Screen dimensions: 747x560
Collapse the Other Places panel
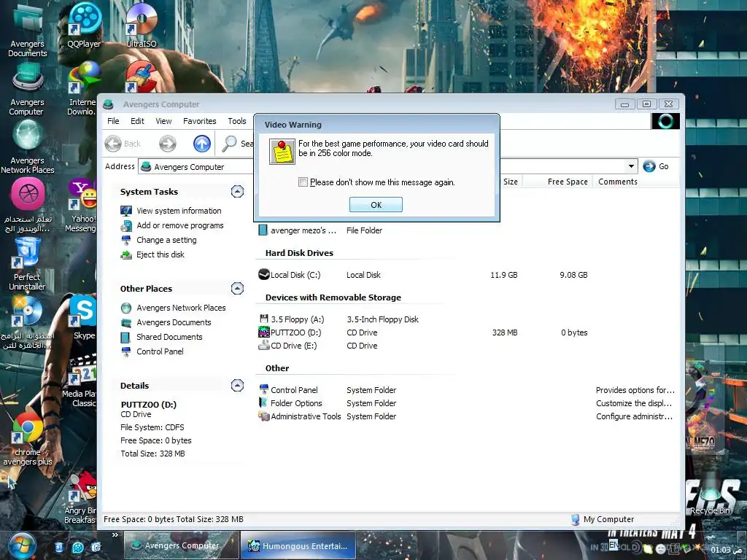(x=237, y=289)
